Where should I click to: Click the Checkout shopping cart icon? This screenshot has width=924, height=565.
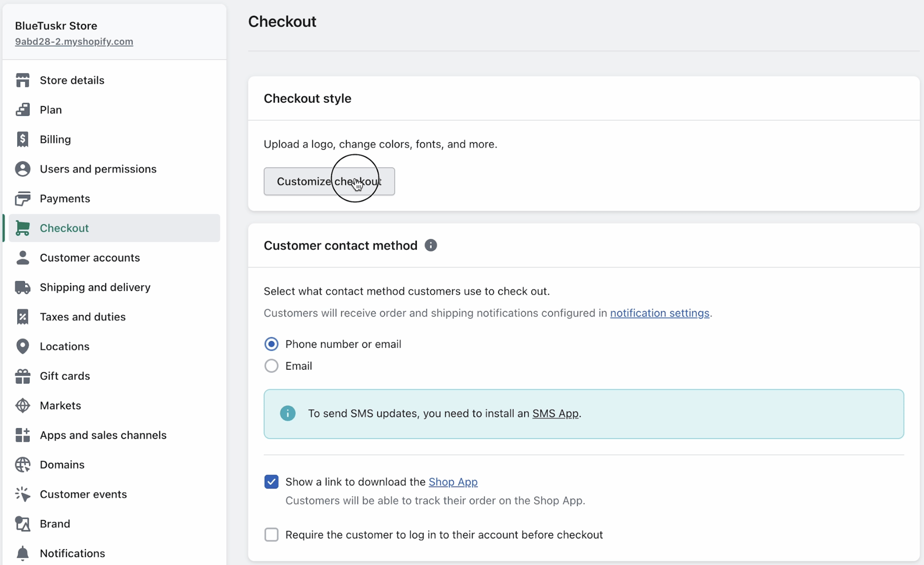(23, 228)
